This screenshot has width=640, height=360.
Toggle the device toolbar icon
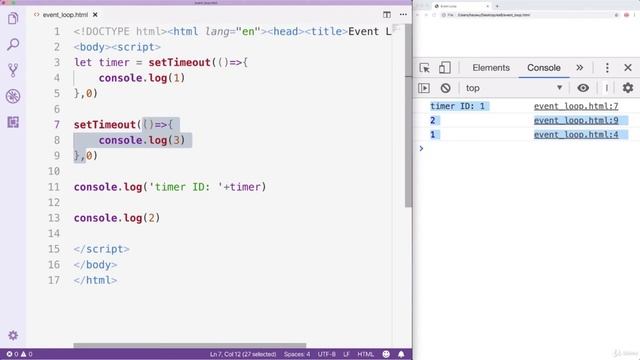click(444, 68)
